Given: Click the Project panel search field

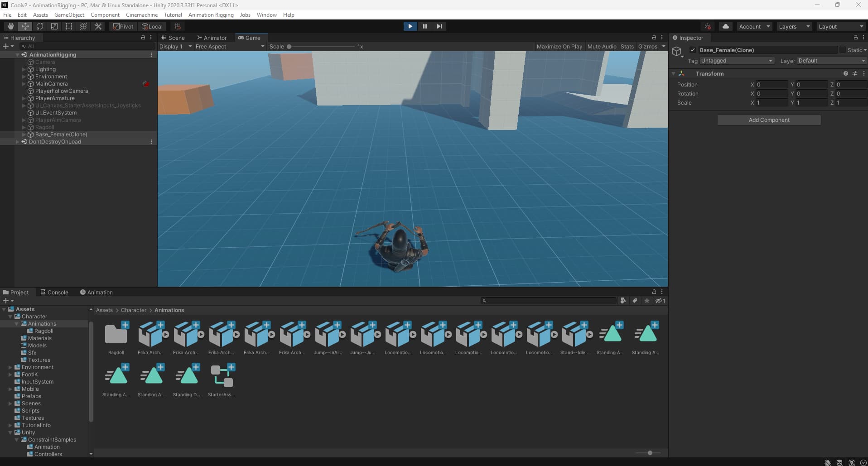Looking at the screenshot, I should tap(548, 301).
